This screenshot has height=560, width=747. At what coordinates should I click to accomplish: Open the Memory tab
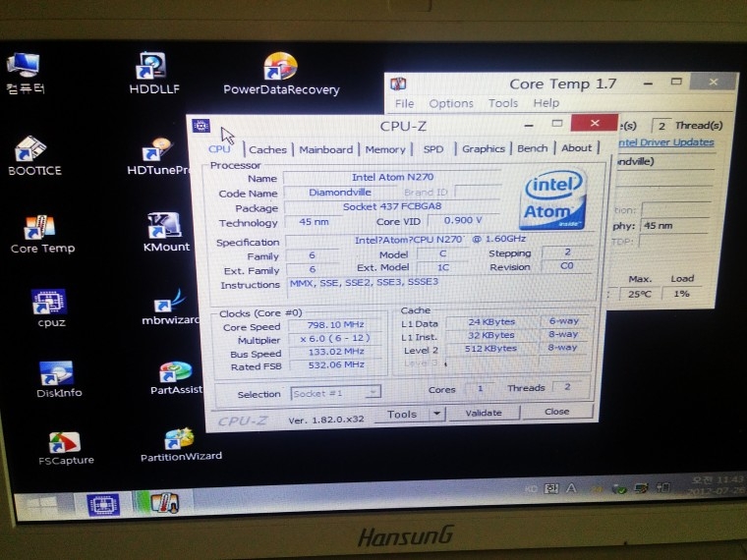tap(385, 149)
